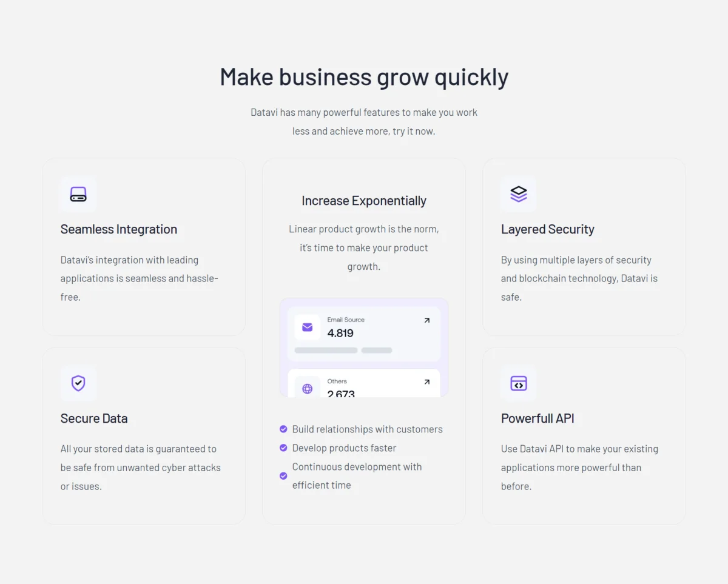Click the Secure Data shield icon
Screen dimensions: 728x584
click(x=78, y=383)
